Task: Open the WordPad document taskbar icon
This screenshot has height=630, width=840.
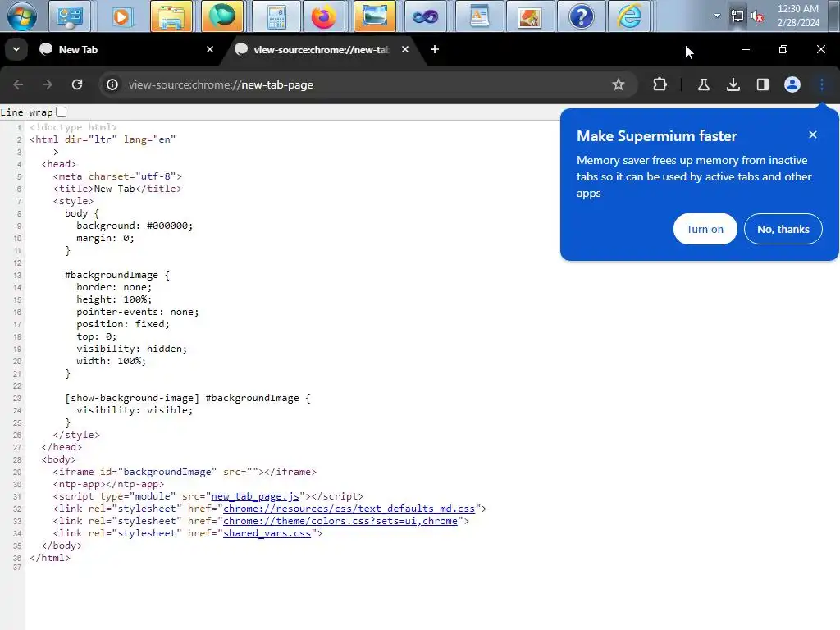Action: pyautogui.click(x=479, y=16)
